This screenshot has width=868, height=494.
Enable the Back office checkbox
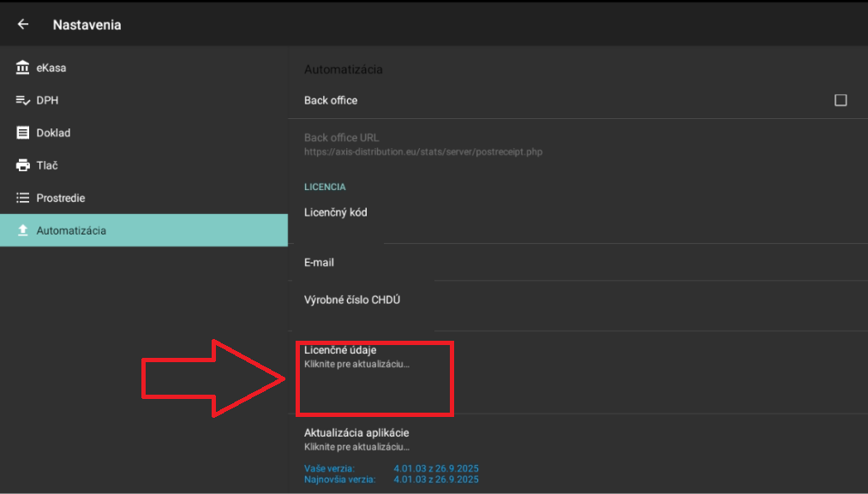840,100
